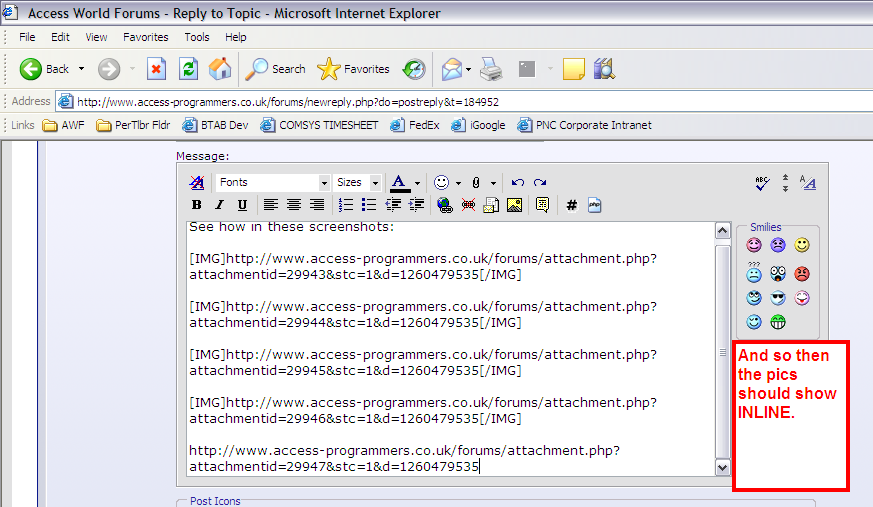Click the Switch Editor Mode icon
The height and width of the screenshot is (507, 873).
808,183
